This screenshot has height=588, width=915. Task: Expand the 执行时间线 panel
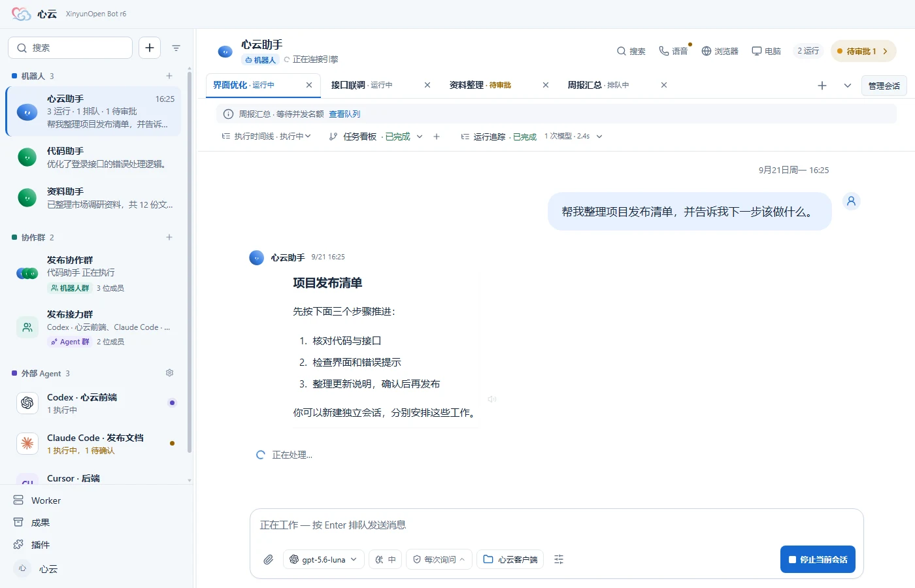(x=266, y=137)
